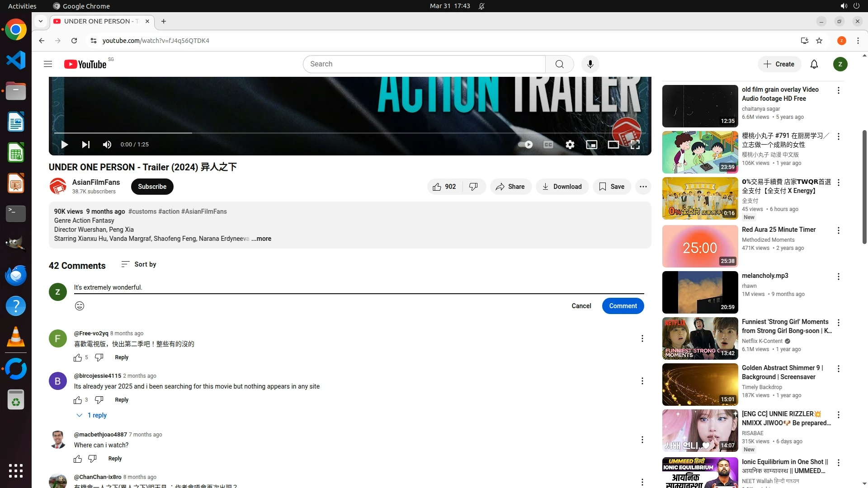The height and width of the screenshot is (488, 868).
Task: Expand description with ...more
Action: click(x=261, y=239)
